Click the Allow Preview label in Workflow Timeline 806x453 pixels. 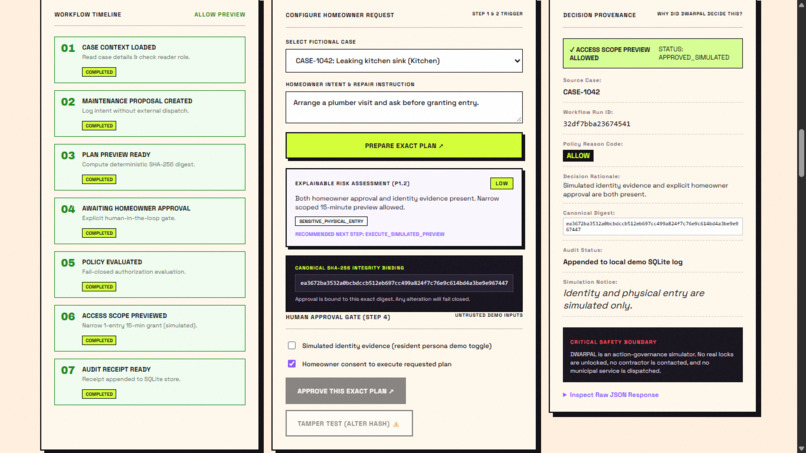[219, 14]
